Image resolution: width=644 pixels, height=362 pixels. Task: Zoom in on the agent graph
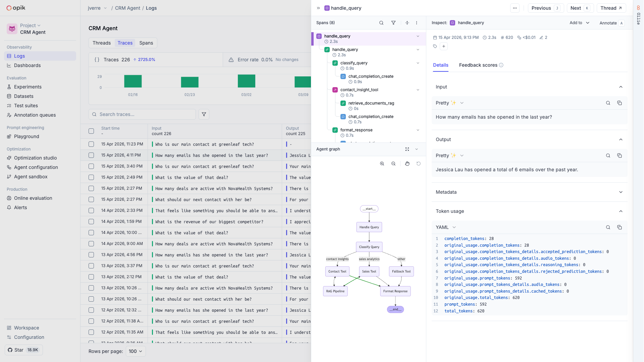[382, 164]
